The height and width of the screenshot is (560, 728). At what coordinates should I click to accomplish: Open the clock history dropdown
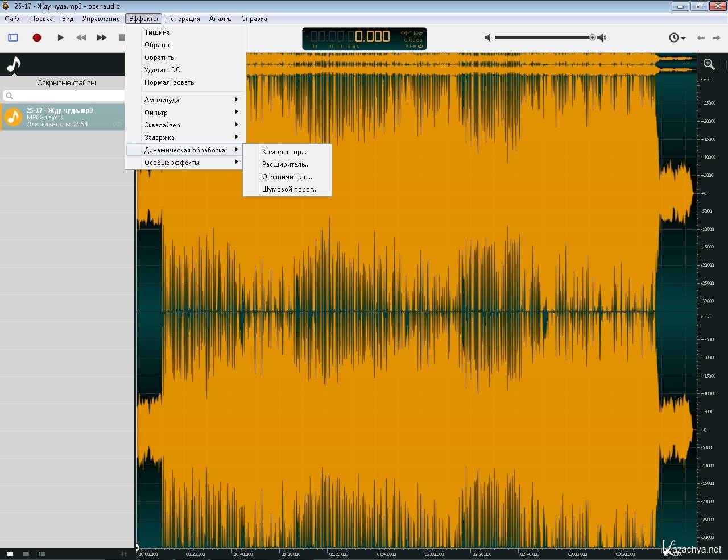677,38
